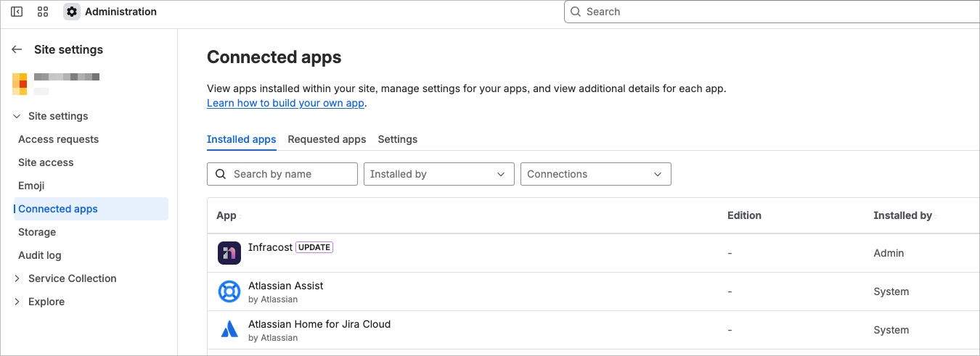Expand the Explore section

pos(17,302)
